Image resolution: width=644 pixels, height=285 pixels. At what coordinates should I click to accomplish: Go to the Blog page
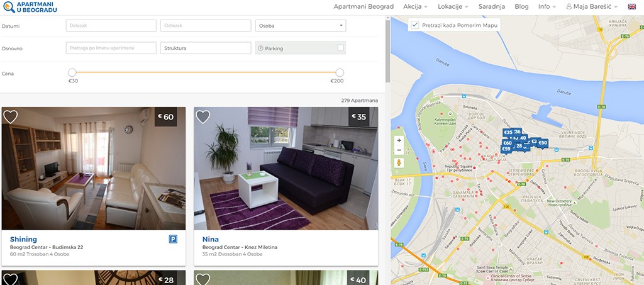[x=521, y=6]
